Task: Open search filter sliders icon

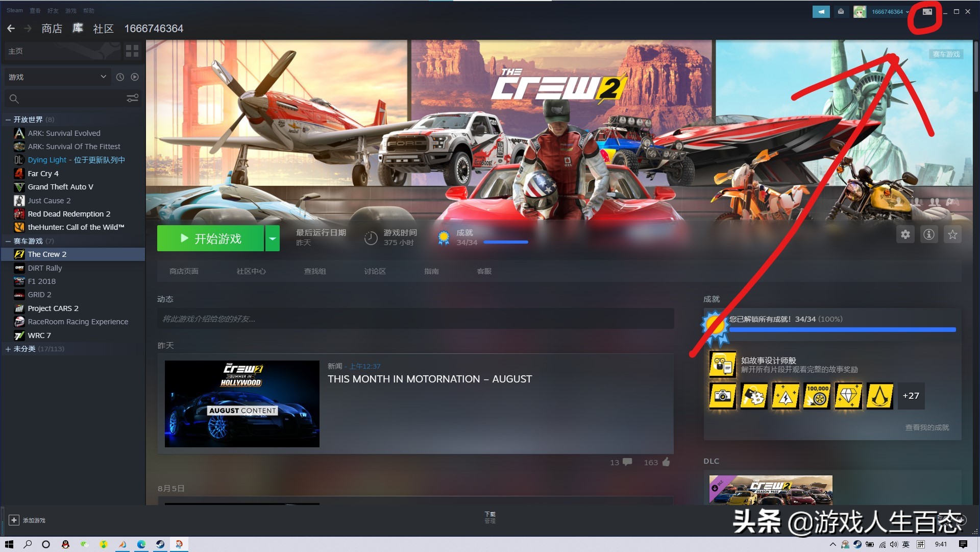Action: click(x=132, y=98)
